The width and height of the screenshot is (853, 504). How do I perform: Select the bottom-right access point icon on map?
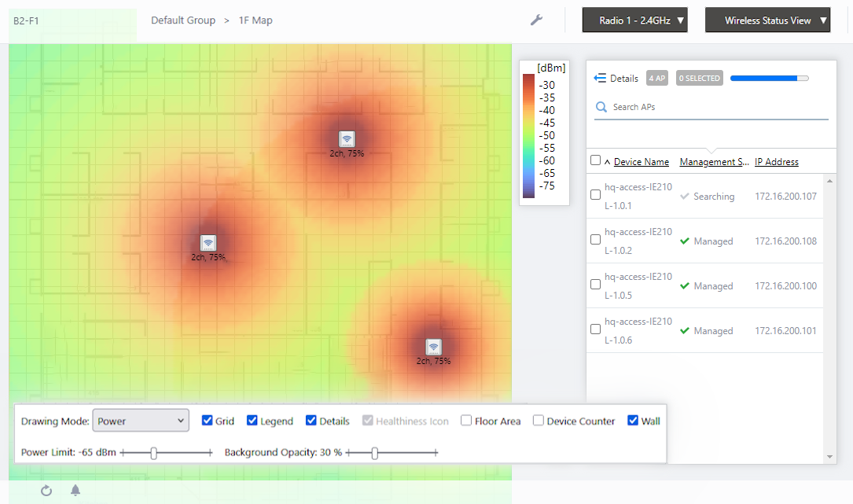click(x=433, y=347)
